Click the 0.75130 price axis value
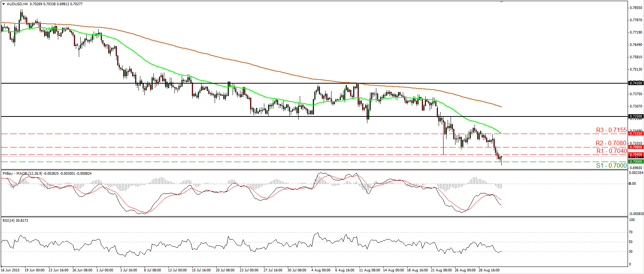The image size is (644, 274). pyautogui.click(x=636, y=69)
